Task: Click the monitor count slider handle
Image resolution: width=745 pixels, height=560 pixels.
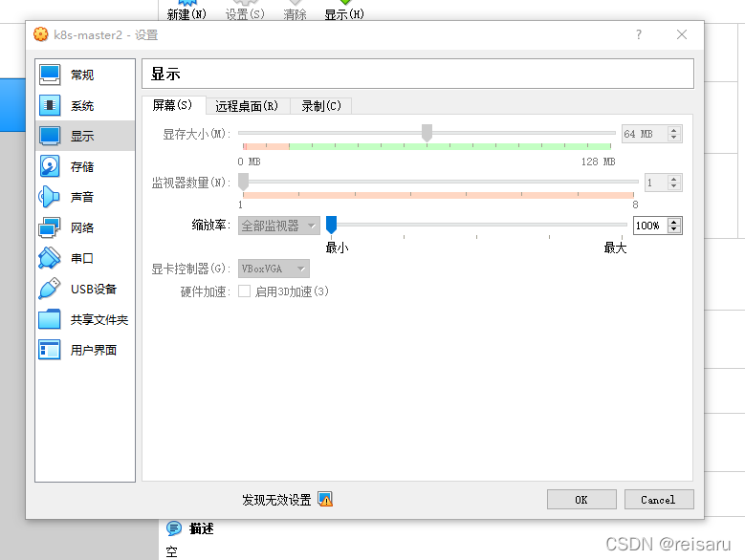Action: (x=243, y=182)
